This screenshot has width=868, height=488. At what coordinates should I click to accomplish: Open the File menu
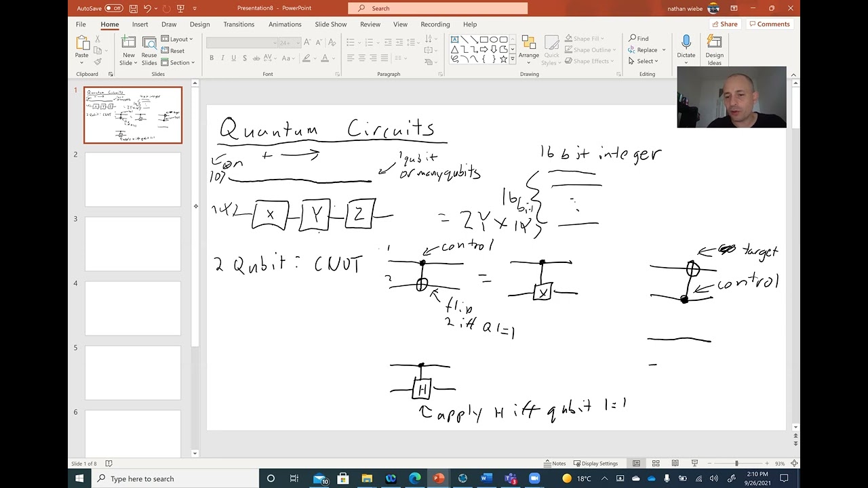tap(81, 24)
